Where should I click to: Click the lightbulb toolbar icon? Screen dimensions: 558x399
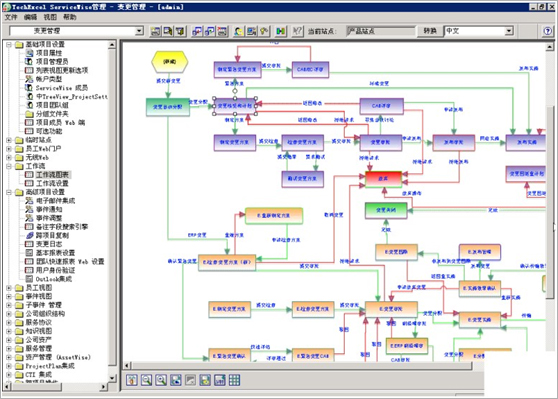point(264,31)
